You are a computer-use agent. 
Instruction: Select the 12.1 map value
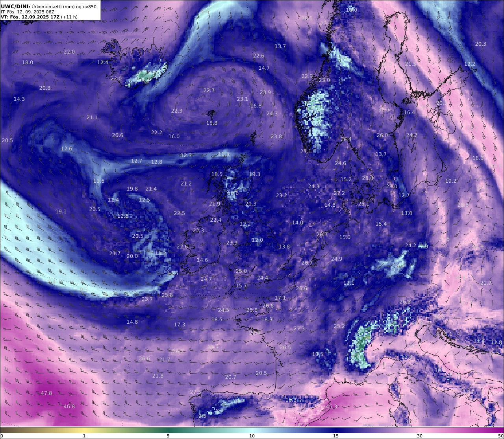pos(349,283)
